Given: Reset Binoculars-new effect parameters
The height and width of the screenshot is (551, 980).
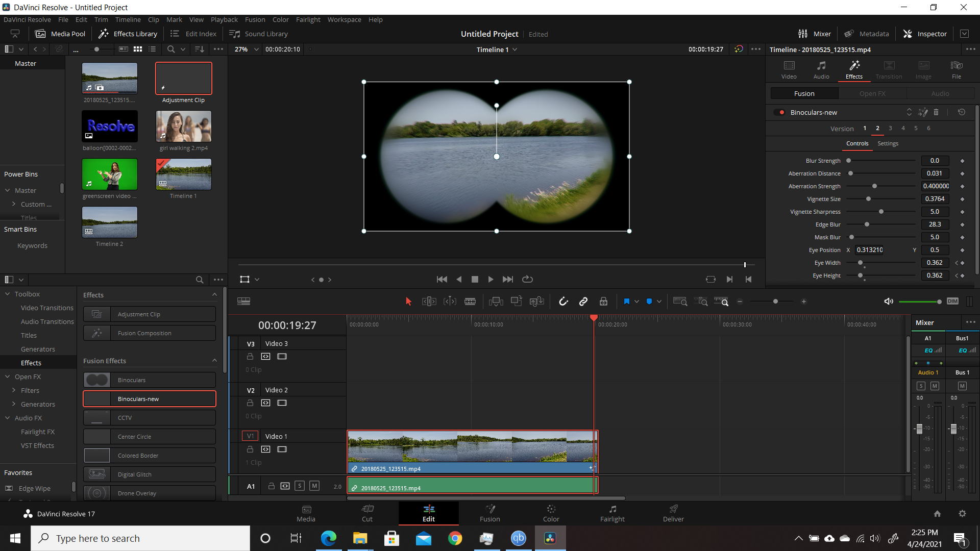Looking at the screenshot, I should 962,112.
